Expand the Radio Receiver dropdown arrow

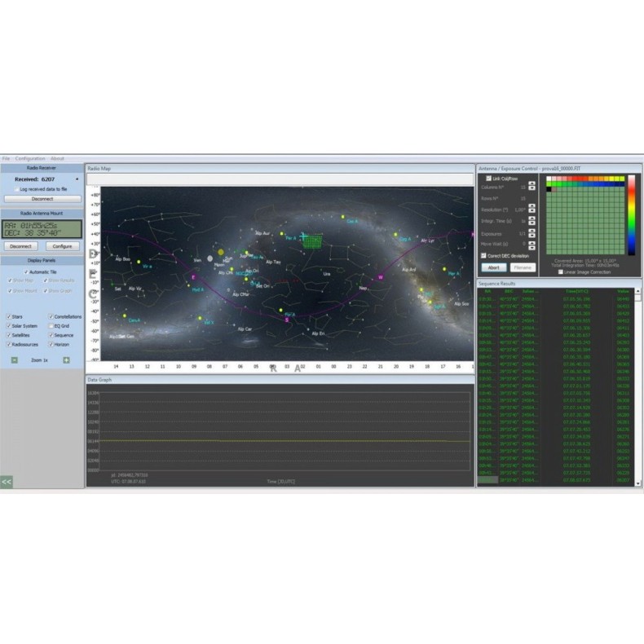click(77, 179)
